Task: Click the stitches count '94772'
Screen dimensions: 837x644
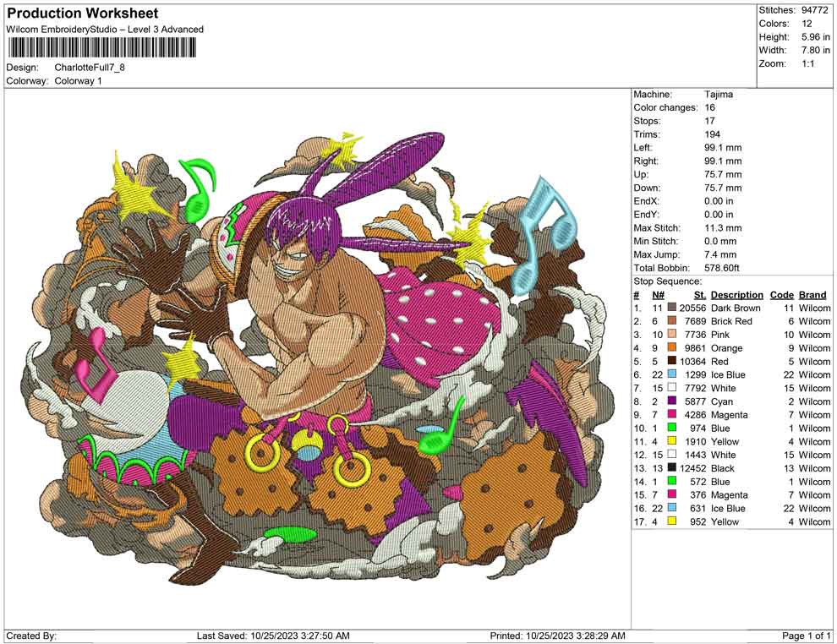Action: 814,10
